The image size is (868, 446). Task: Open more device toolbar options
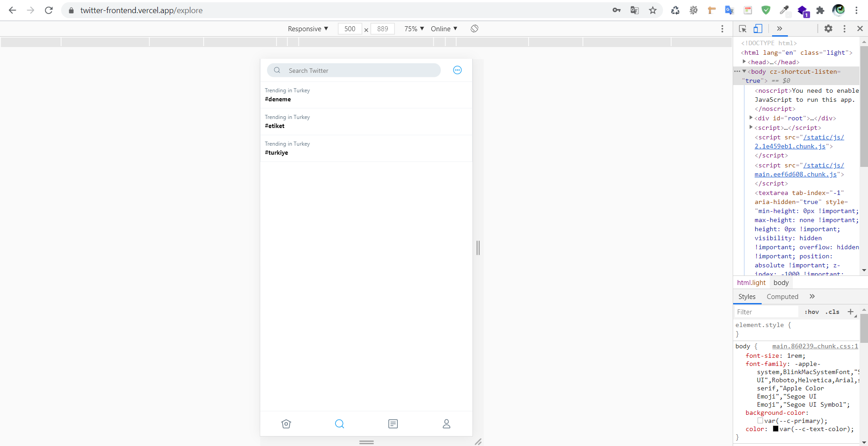[x=722, y=28]
